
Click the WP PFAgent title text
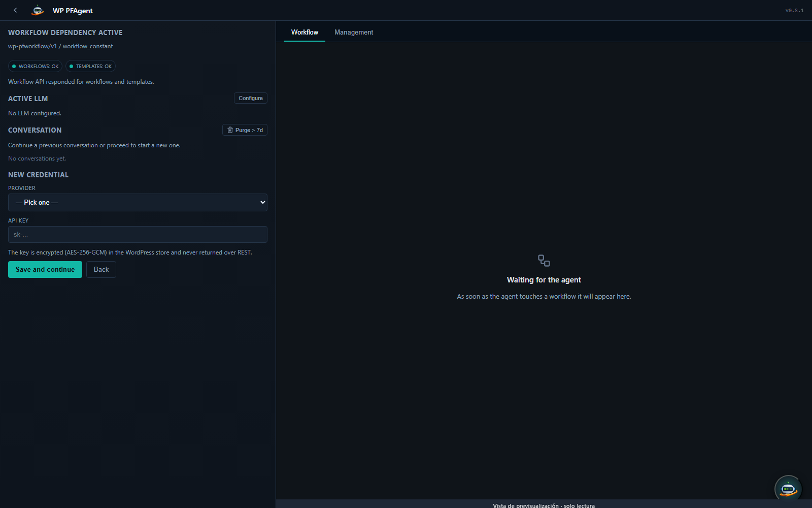point(73,11)
